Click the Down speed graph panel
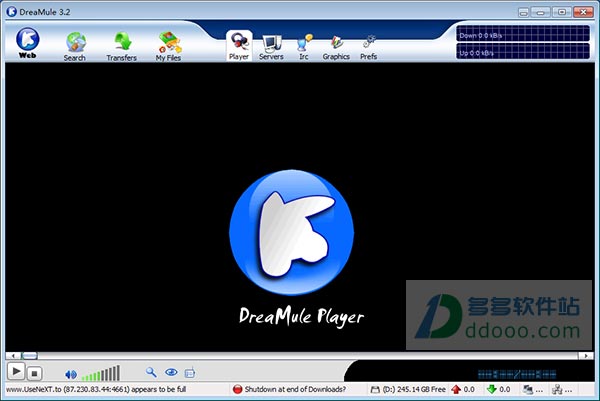The image size is (600, 401). point(523,34)
